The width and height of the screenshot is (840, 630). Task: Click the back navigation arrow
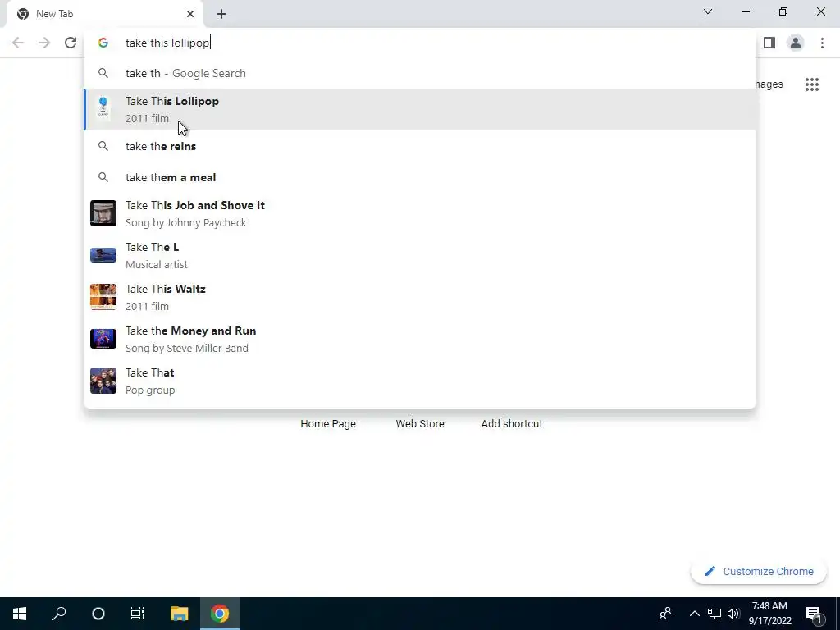click(x=18, y=43)
